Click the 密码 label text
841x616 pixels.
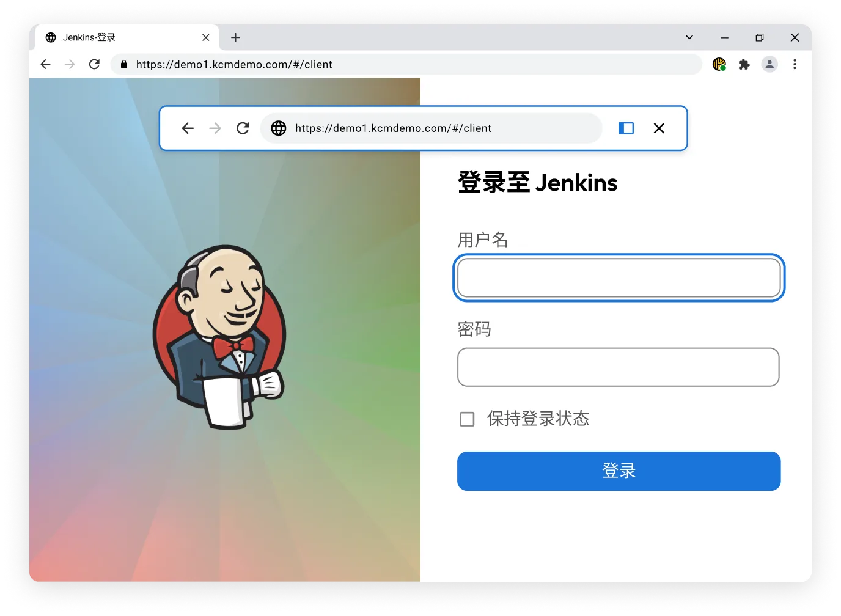coord(474,329)
